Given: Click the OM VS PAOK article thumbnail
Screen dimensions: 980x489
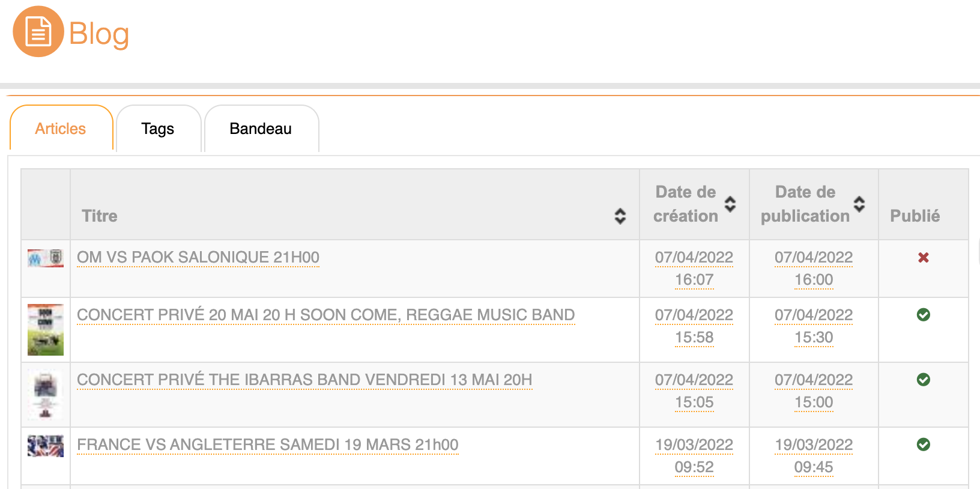Looking at the screenshot, I should tap(46, 258).
